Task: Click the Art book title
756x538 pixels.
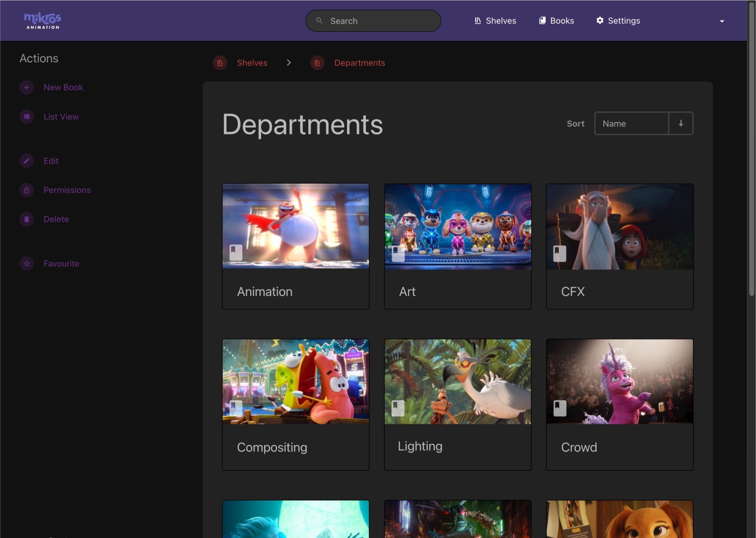Action: click(x=407, y=292)
